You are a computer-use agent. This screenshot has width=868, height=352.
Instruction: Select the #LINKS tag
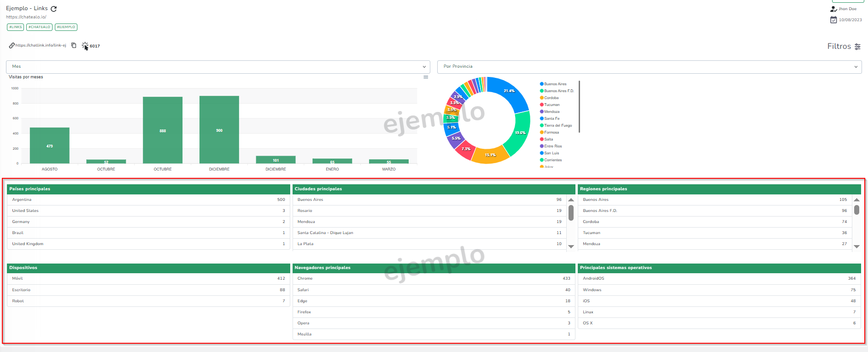pyautogui.click(x=16, y=27)
